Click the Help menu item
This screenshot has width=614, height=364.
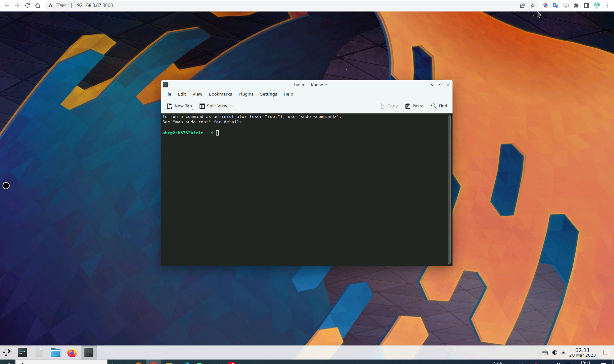(288, 94)
